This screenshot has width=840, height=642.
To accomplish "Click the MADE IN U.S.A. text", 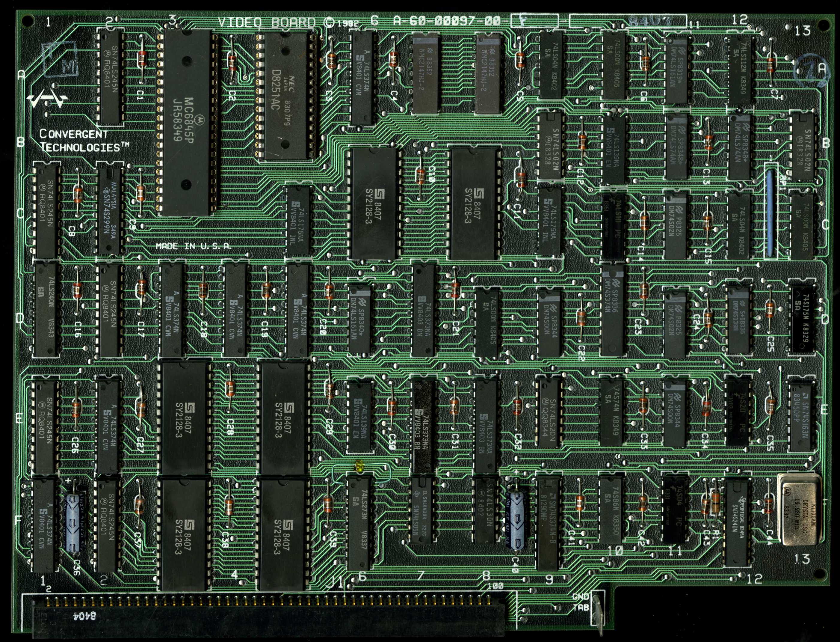I will coord(194,246).
